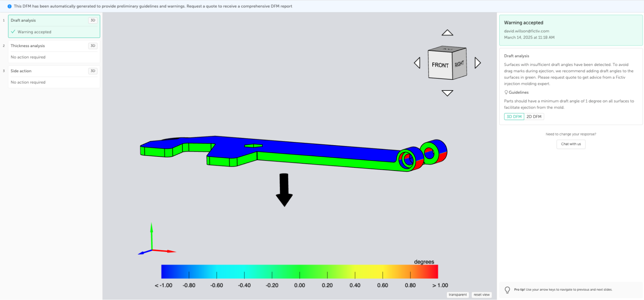Toggle the transparent view mode
The height and width of the screenshot is (300, 644).
tap(457, 295)
